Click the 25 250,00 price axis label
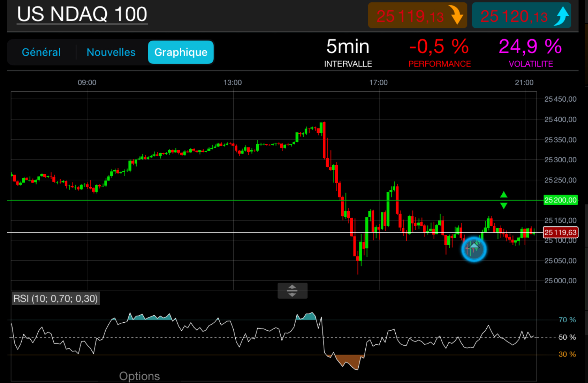 (560, 180)
